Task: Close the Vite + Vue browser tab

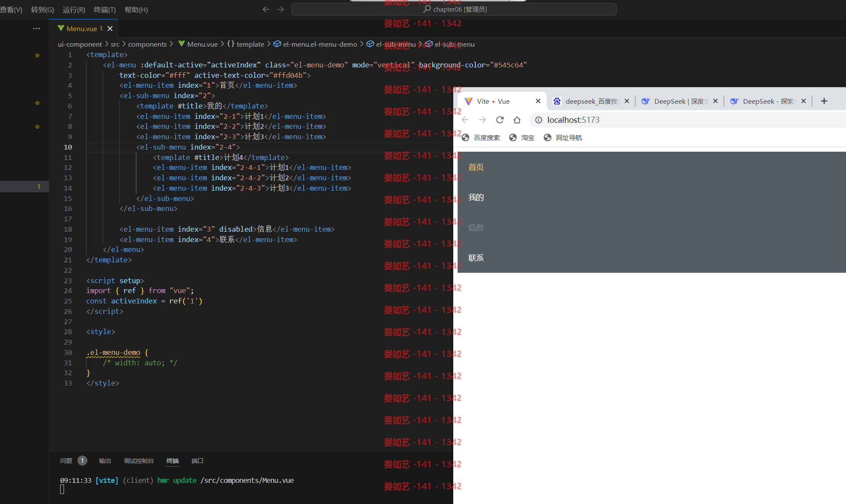Action: coord(538,101)
